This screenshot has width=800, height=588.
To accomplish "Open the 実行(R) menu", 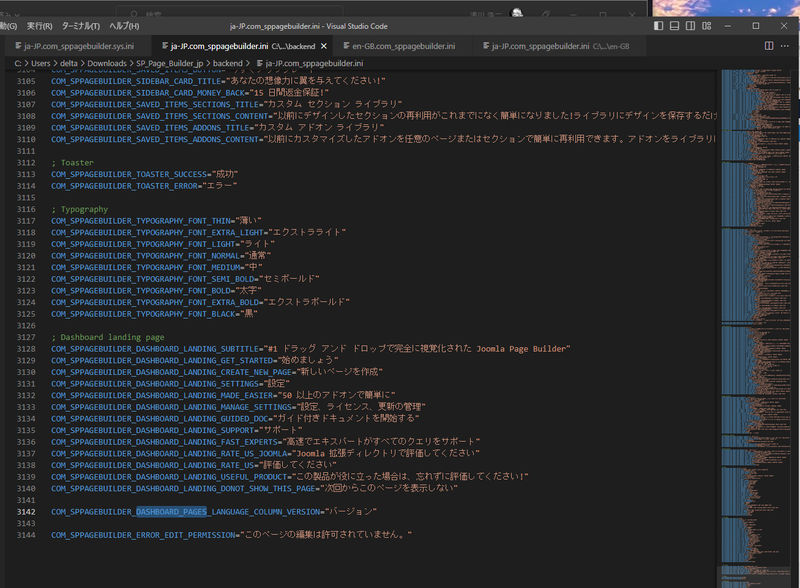I will (41, 25).
